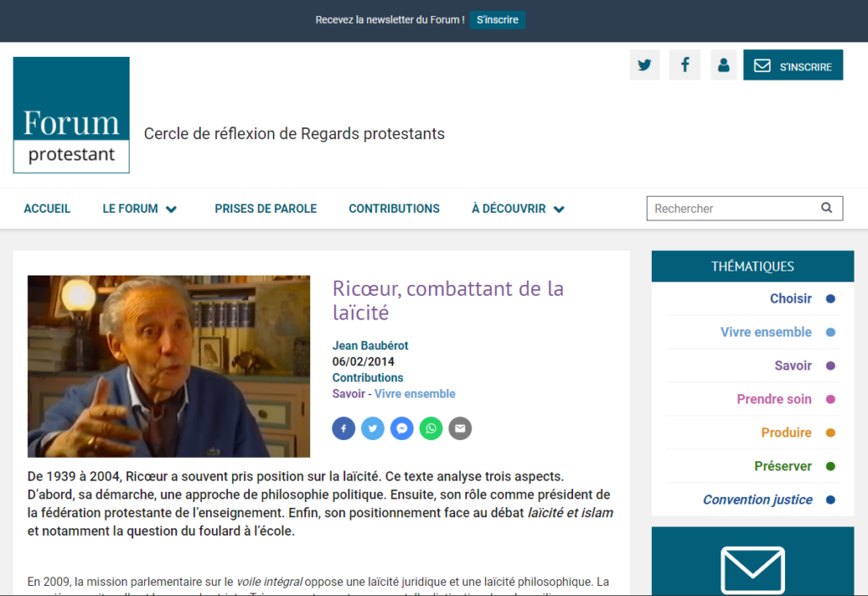Open the article title link

point(448,300)
